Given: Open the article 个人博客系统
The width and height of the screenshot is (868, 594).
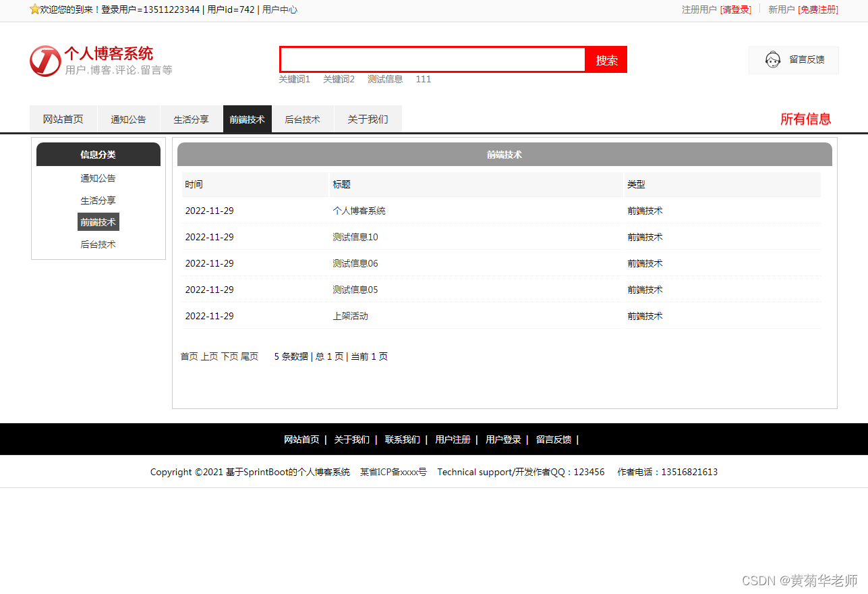Looking at the screenshot, I should pos(359,210).
